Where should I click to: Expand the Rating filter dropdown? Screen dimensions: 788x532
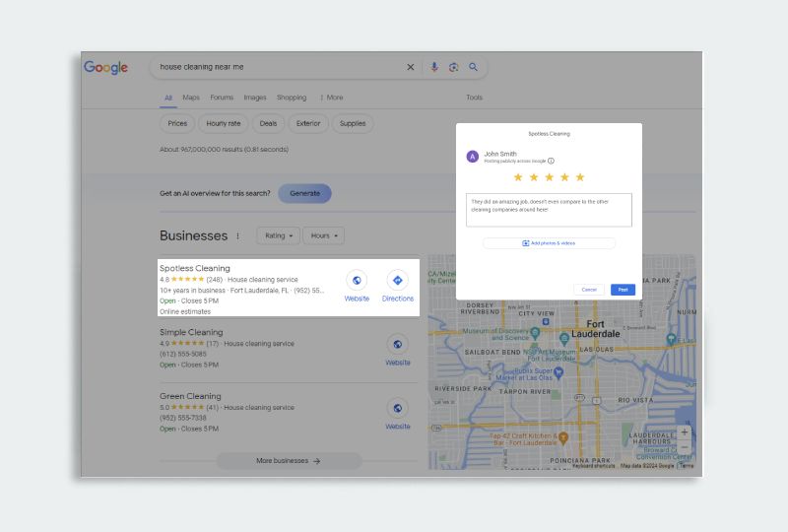tap(279, 235)
